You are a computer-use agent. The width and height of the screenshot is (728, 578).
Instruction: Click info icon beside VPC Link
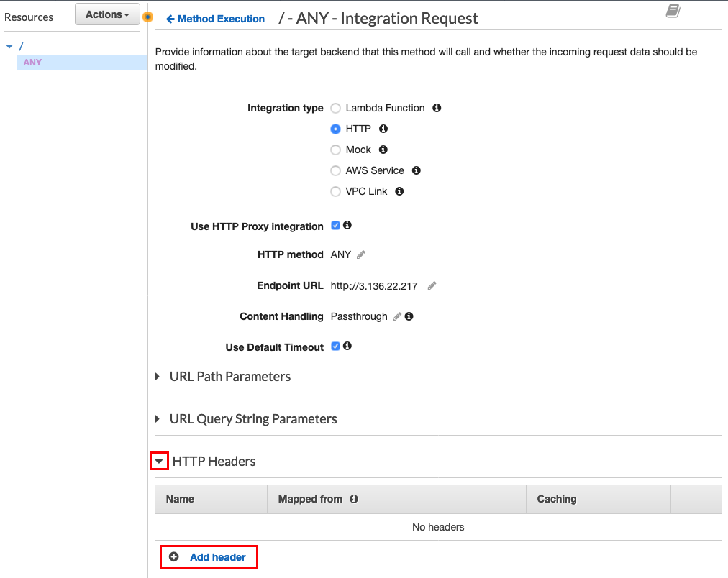[399, 191]
